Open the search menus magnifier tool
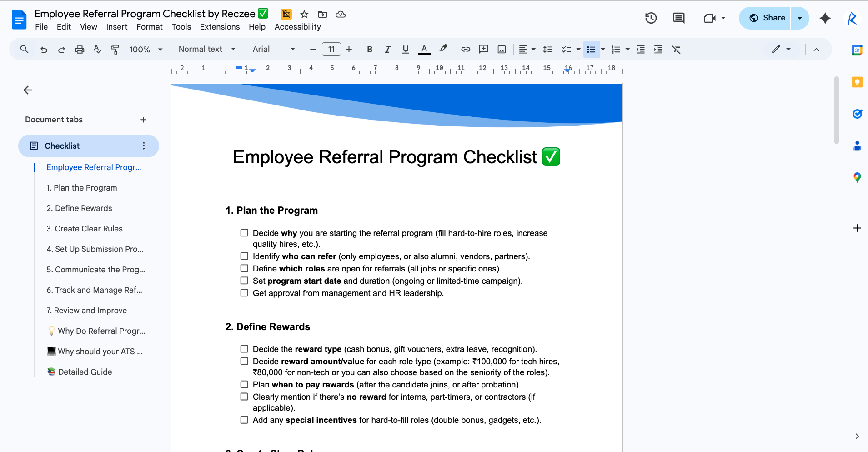Image resolution: width=868 pixels, height=452 pixels. [x=25, y=49]
